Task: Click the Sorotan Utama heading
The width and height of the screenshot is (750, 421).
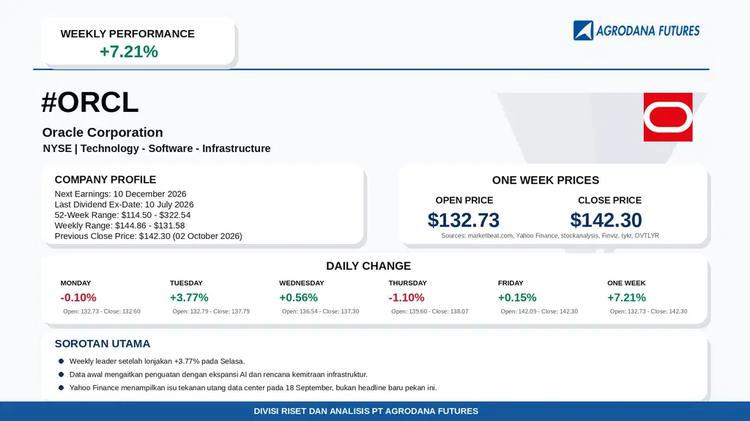Action: tap(102, 344)
